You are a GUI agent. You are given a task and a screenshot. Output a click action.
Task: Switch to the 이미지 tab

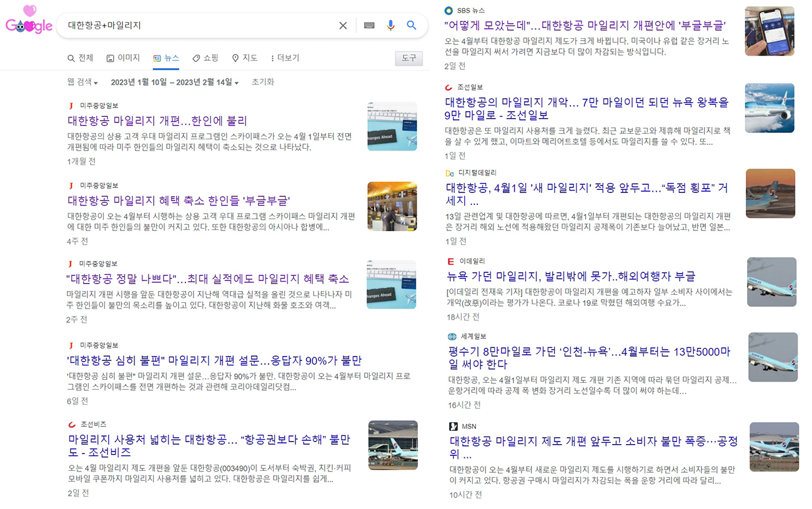point(123,58)
